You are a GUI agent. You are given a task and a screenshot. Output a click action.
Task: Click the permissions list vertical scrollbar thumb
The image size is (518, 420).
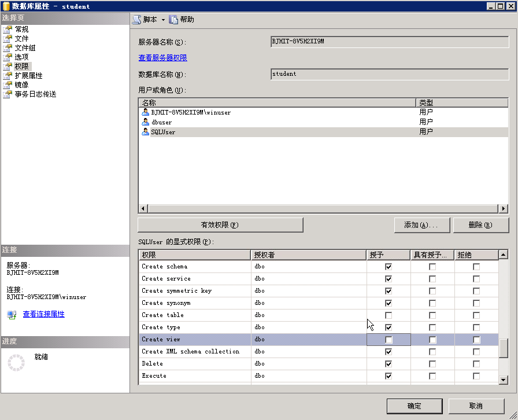[x=503, y=349]
